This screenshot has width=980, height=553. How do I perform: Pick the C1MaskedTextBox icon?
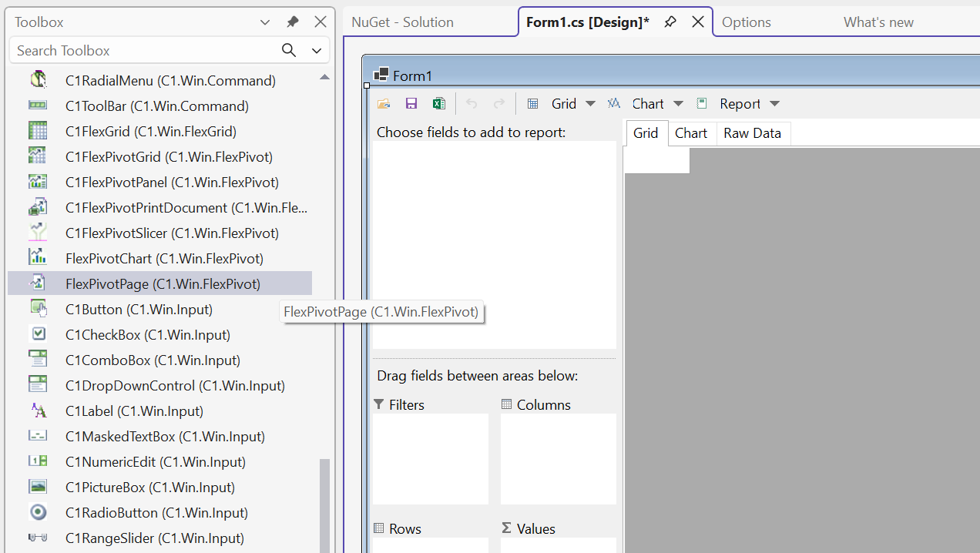pos(38,436)
